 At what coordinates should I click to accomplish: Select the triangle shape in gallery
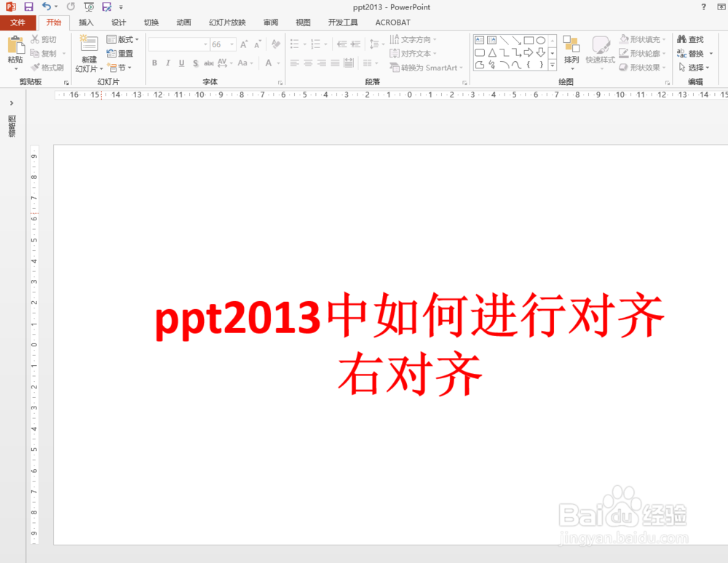tap(492, 52)
